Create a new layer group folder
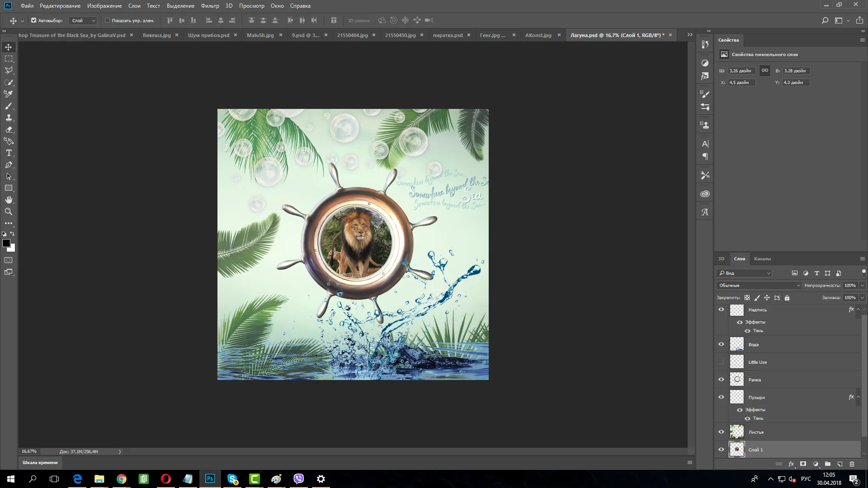The image size is (868, 488). click(827, 464)
